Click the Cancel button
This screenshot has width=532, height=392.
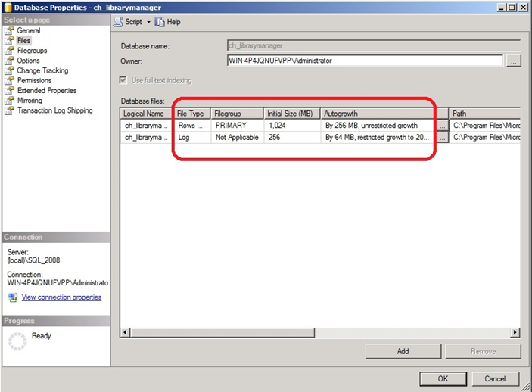pyautogui.click(x=495, y=379)
